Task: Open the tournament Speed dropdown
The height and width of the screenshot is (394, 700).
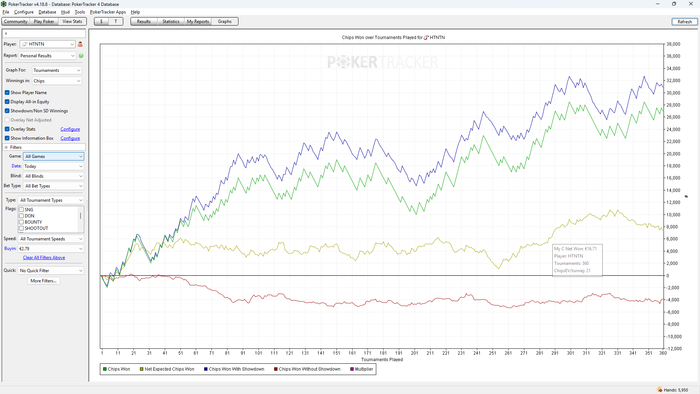Action: pos(51,239)
